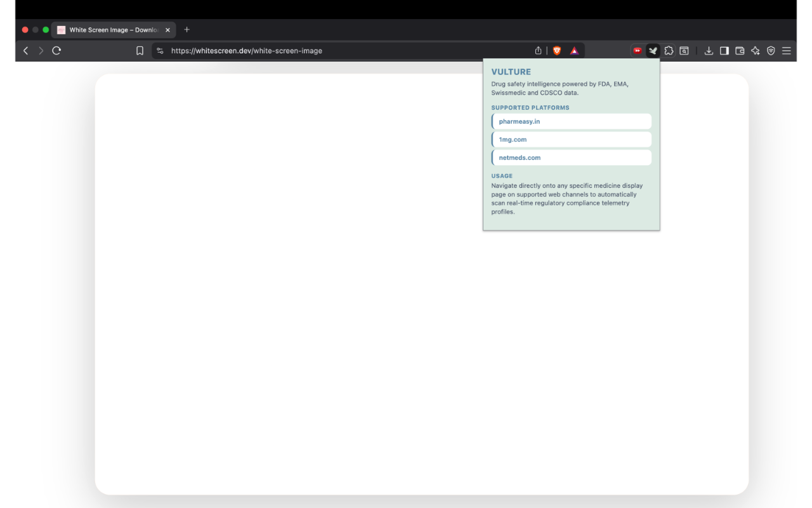Screen dimensions: 812x508
Task: Bookmark this page
Action: pyautogui.click(x=140, y=51)
